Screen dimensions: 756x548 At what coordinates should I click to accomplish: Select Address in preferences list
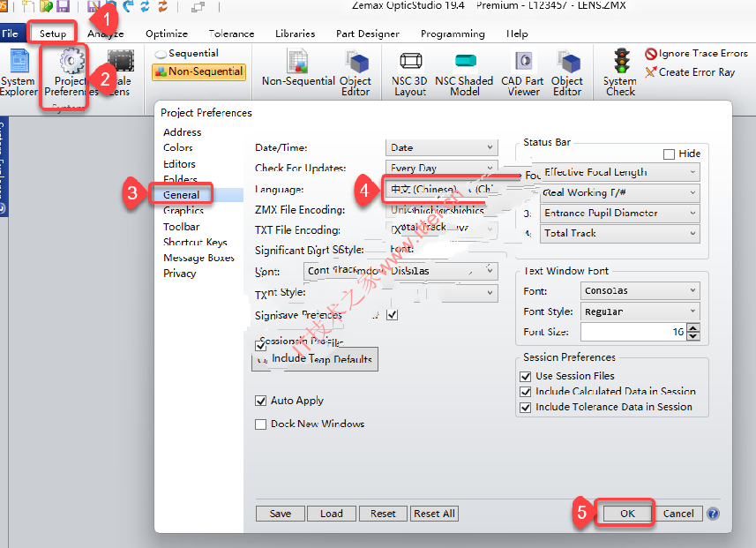click(x=183, y=132)
